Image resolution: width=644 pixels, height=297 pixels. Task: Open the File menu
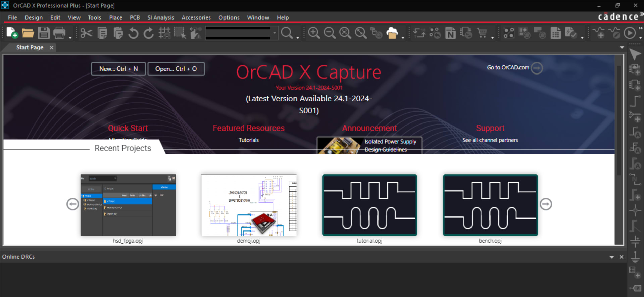point(12,17)
